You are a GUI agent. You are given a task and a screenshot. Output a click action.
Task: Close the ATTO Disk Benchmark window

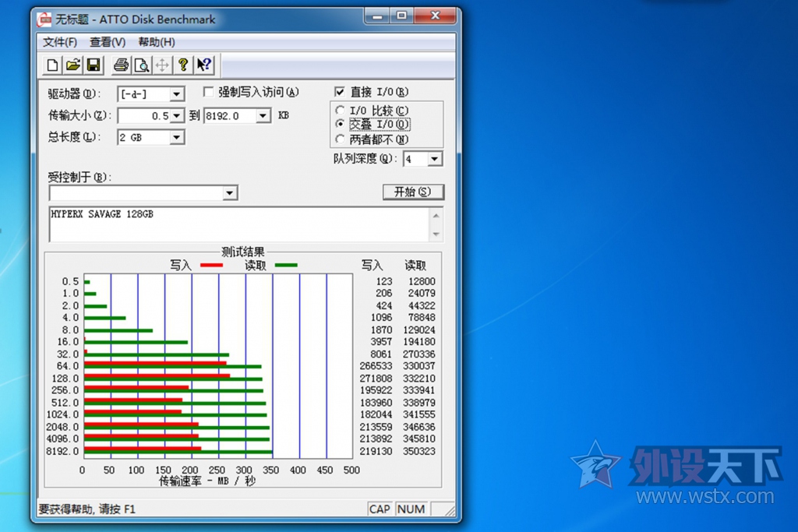(x=435, y=16)
